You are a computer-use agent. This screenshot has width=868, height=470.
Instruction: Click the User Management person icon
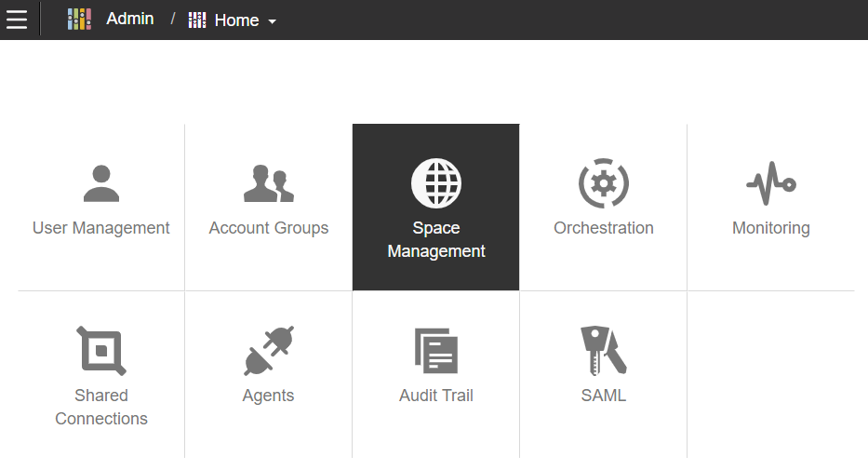[101, 183]
